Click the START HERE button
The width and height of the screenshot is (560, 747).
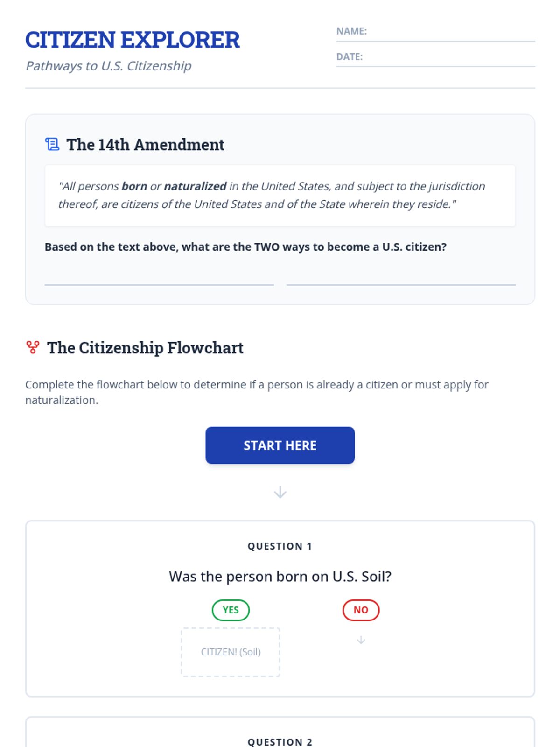[x=280, y=445]
